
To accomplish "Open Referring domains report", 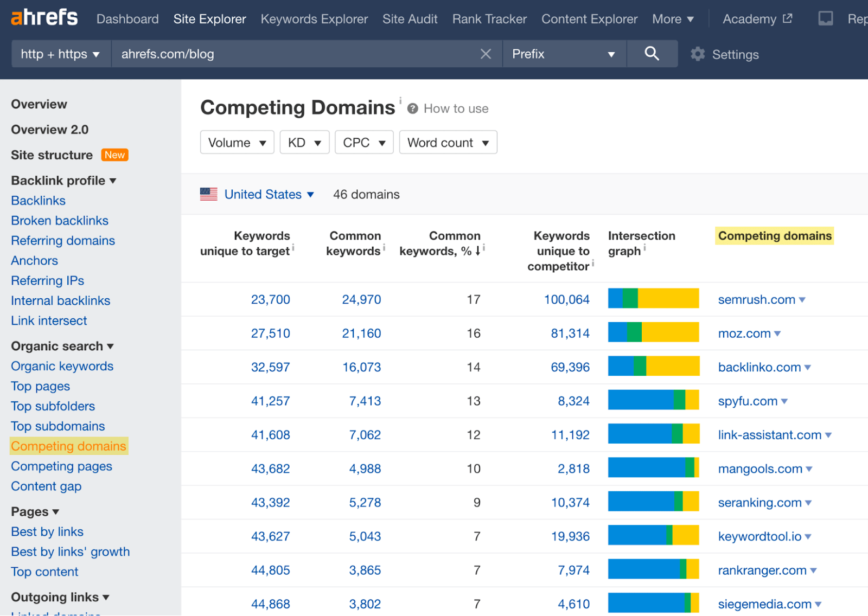I will (63, 241).
